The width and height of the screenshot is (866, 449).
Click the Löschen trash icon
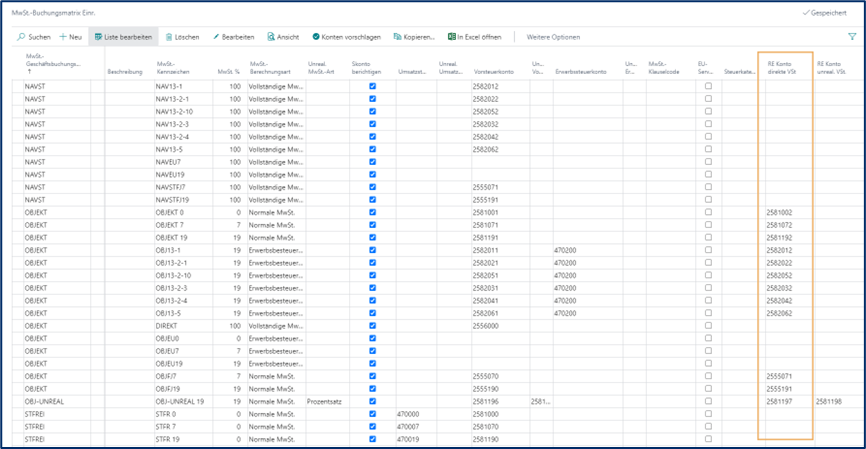pyautogui.click(x=169, y=37)
